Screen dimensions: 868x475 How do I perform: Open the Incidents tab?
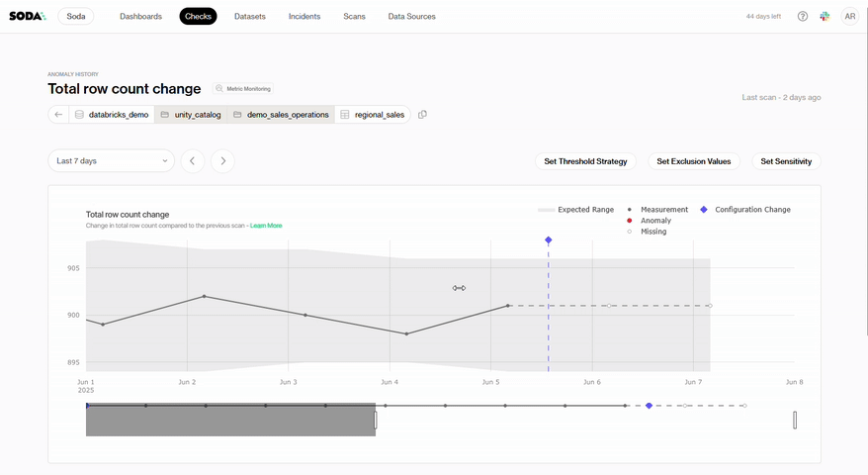pyautogui.click(x=304, y=17)
